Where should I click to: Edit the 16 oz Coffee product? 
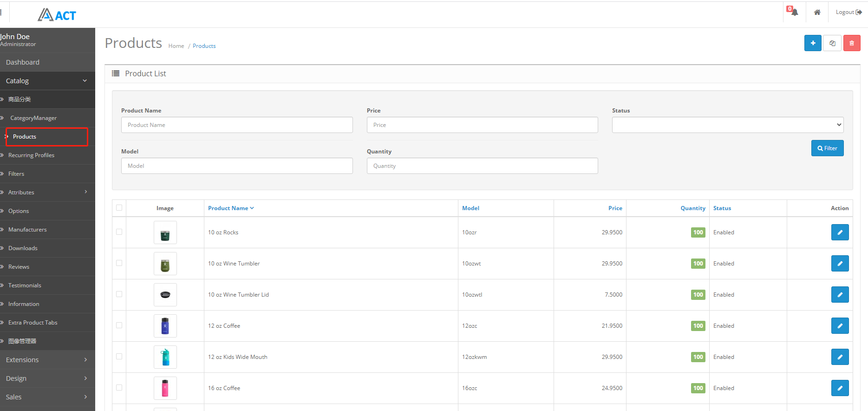click(840, 388)
